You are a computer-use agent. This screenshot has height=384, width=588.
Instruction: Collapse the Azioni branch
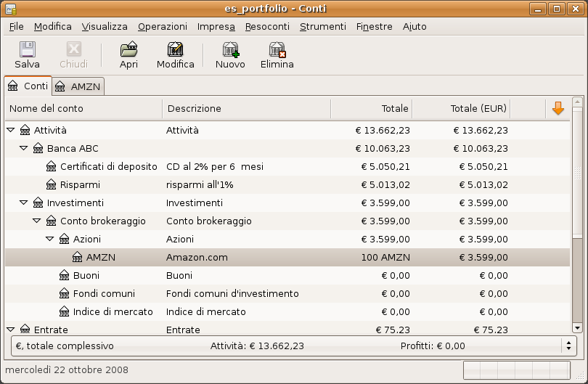coord(50,239)
